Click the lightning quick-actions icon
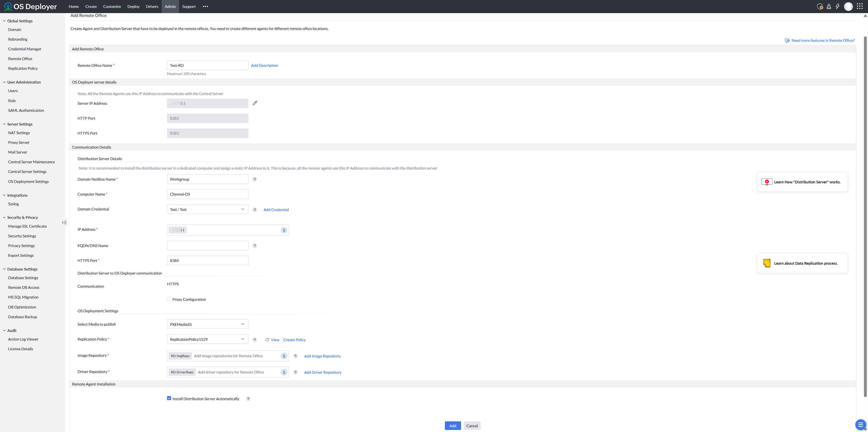The width and height of the screenshot is (868, 432). click(838, 6)
